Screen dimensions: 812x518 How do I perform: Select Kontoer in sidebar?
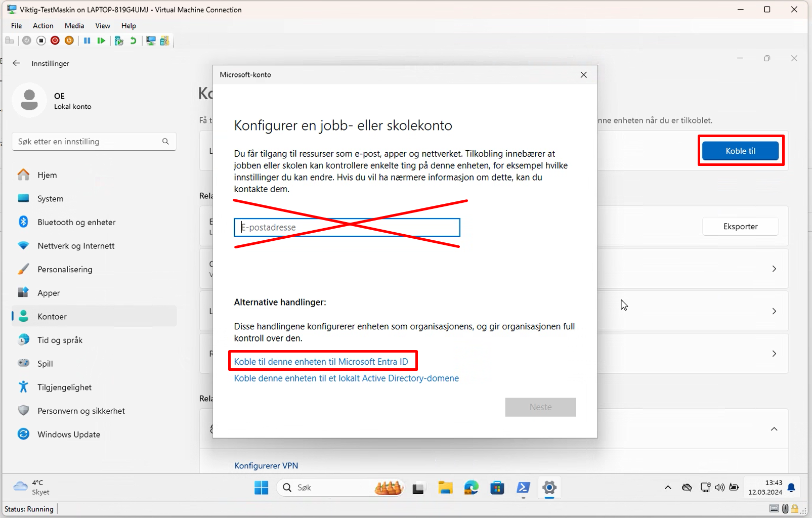94,317
